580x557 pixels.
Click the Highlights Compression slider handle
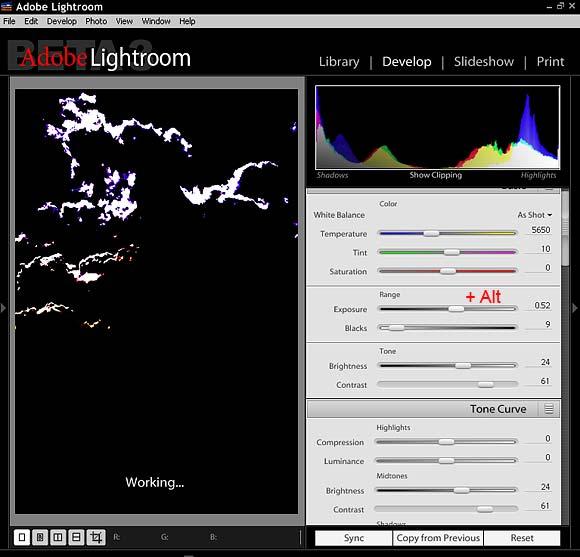pos(446,442)
